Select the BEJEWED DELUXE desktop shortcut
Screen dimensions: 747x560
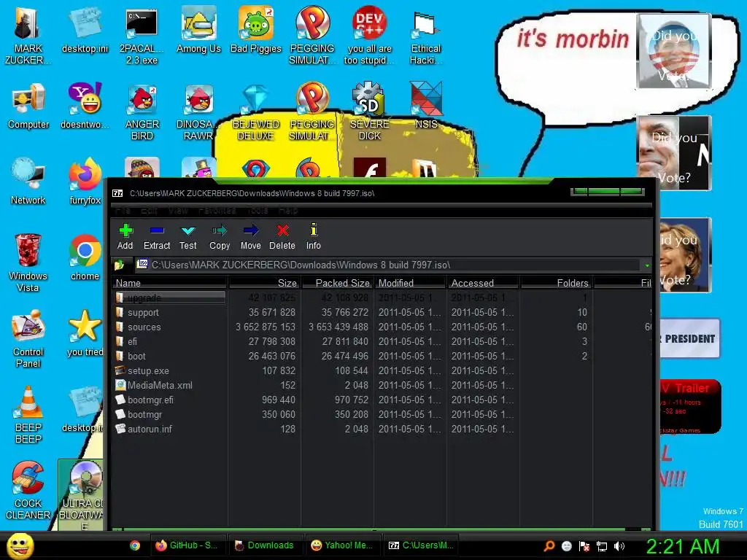click(x=256, y=112)
